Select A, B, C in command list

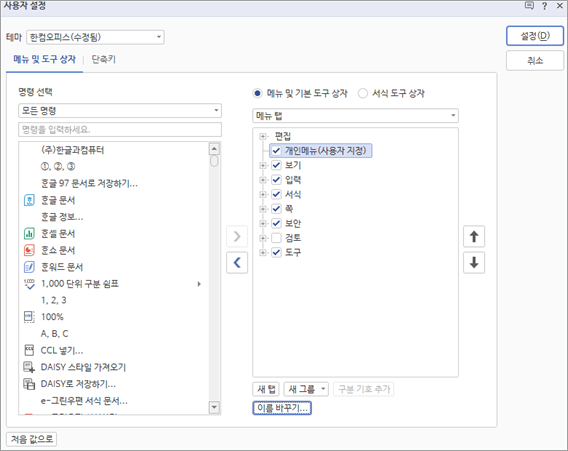coord(54,334)
